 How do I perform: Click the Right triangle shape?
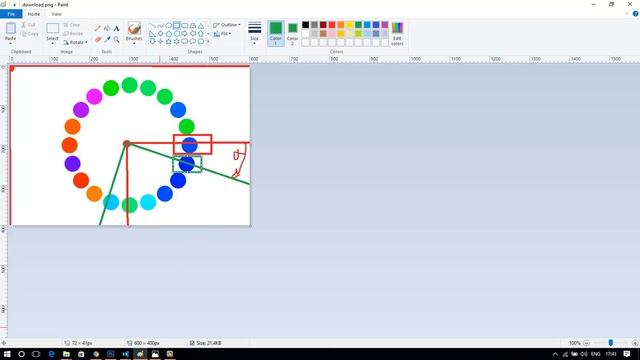point(152,33)
